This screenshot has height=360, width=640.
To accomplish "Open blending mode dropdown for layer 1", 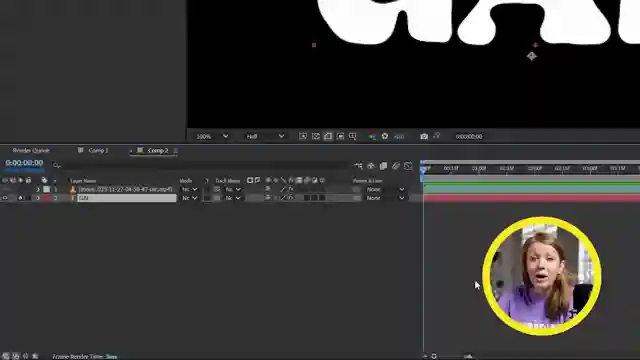I will coord(189,189).
